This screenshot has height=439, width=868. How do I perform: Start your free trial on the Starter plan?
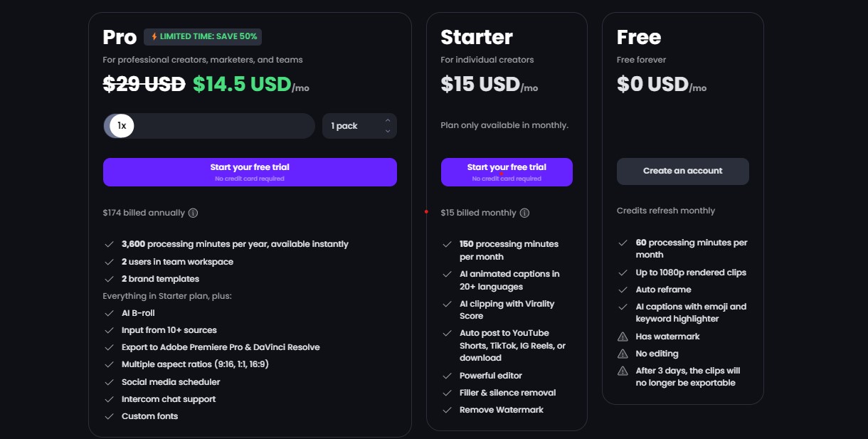(x=507, y=171)
